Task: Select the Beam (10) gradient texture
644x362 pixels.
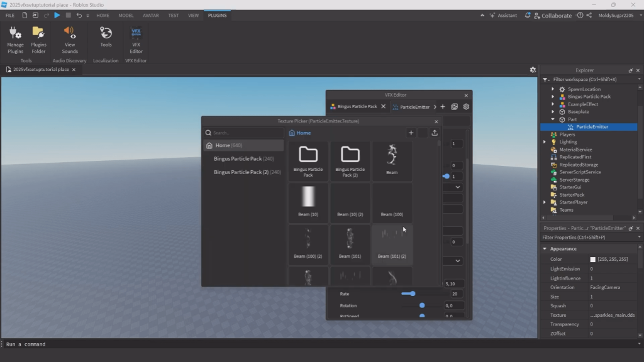Action: pos(308,203)
